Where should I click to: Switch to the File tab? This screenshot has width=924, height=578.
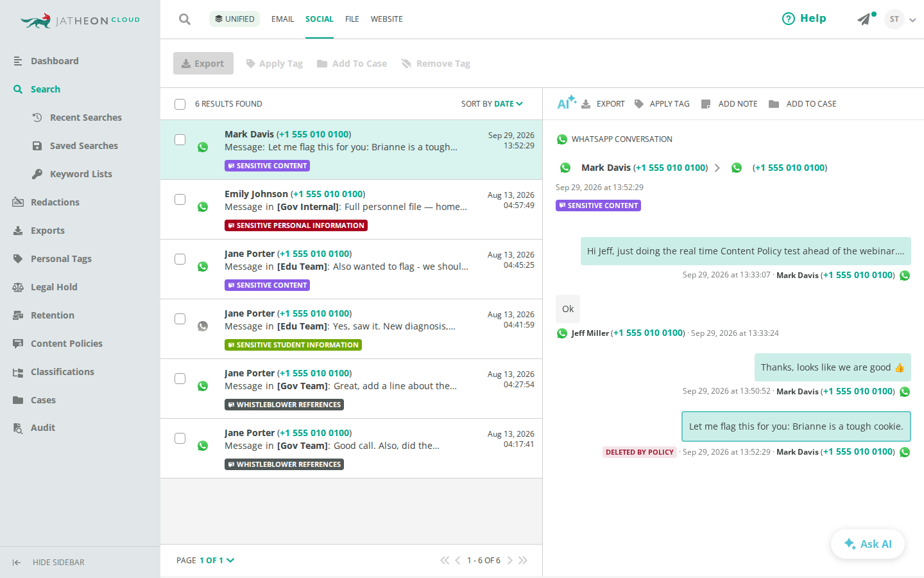(x=352, y=19)
